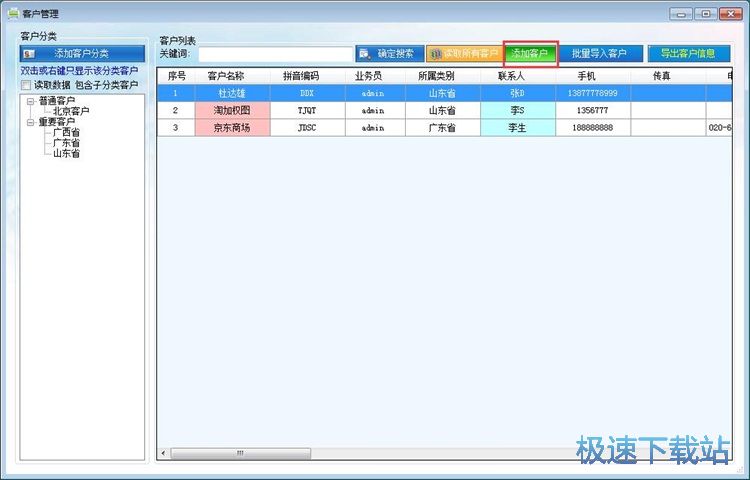Select 北京客户 in category tree
This screenshot has height=480, width=750.
tap(71, 111)
